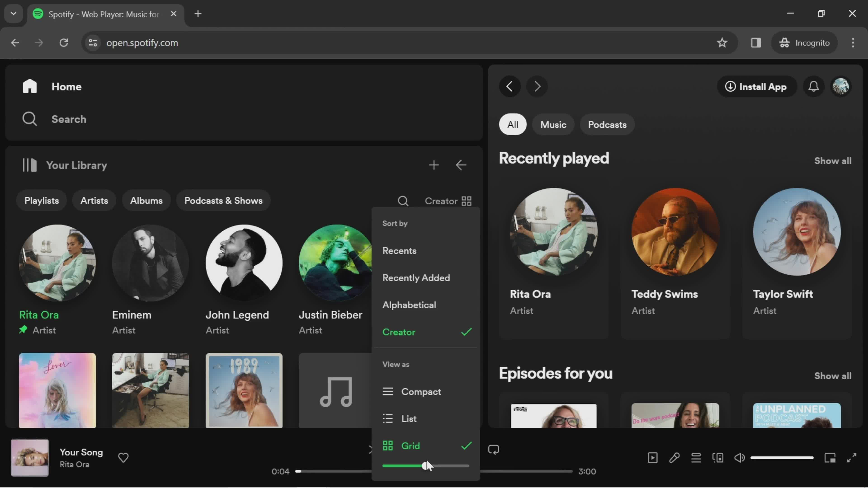Image resolution: width=868 pixels, height=488 pixels.
Task: Show all Recently played
Action: point(833,161)
